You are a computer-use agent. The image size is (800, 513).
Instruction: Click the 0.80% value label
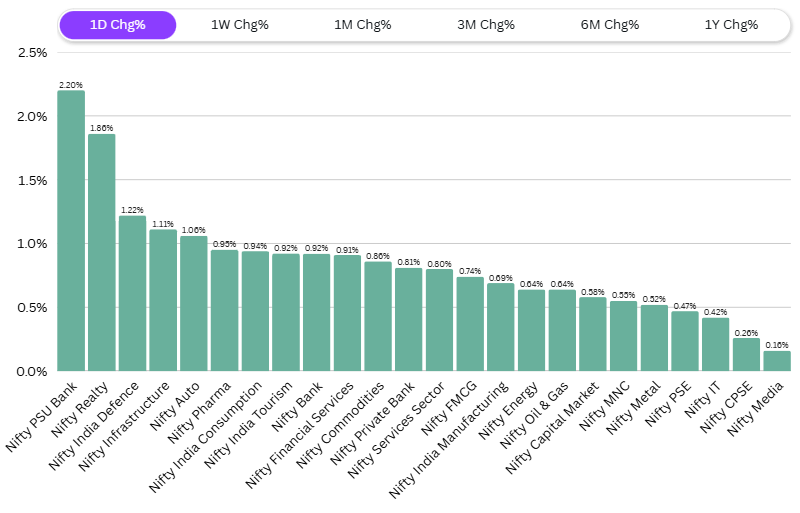point(439,264)
